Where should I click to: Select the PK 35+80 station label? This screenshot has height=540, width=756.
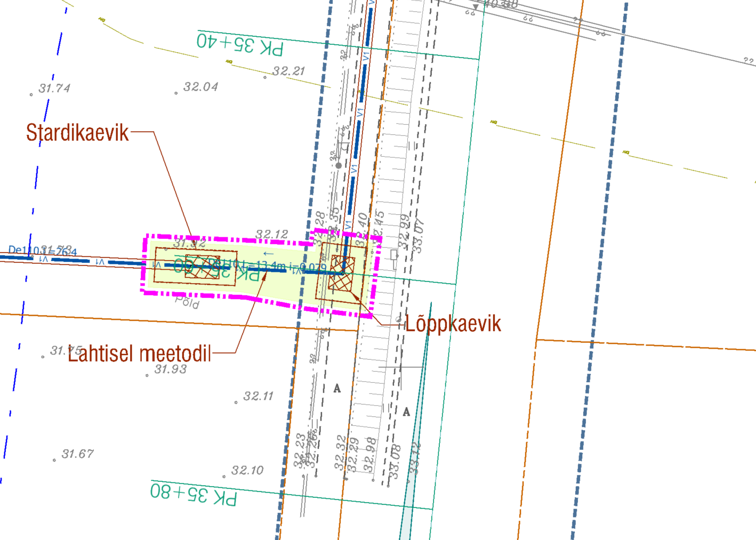(x=194, y=494)
